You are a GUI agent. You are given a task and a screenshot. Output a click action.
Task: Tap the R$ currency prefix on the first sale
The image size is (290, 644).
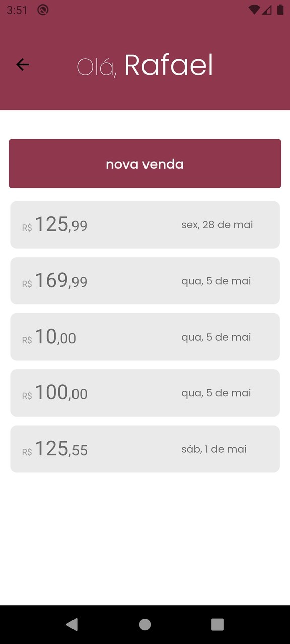tap(27, 227)
